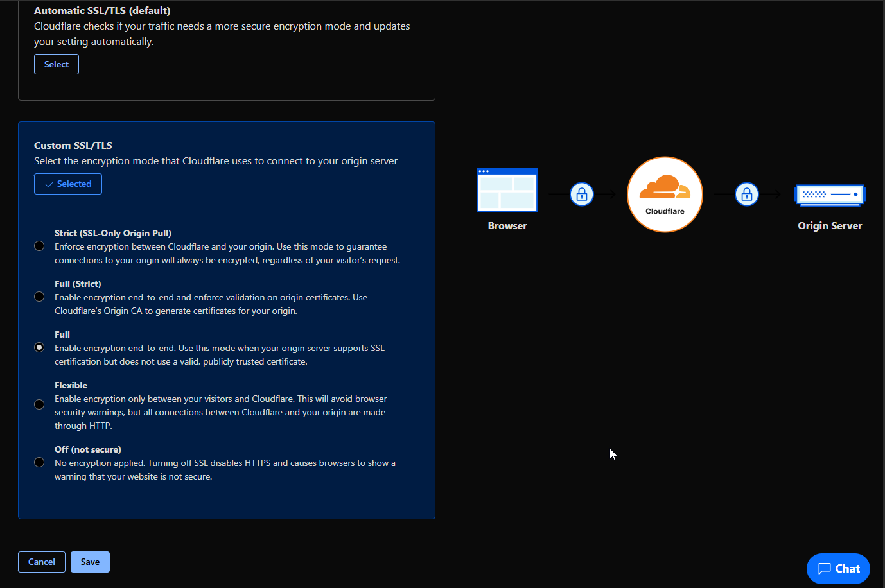Image resolution: width=885 pixels, height=588 pixels.
Task: Choose the Flexible encryption mode
Action: 39,404
